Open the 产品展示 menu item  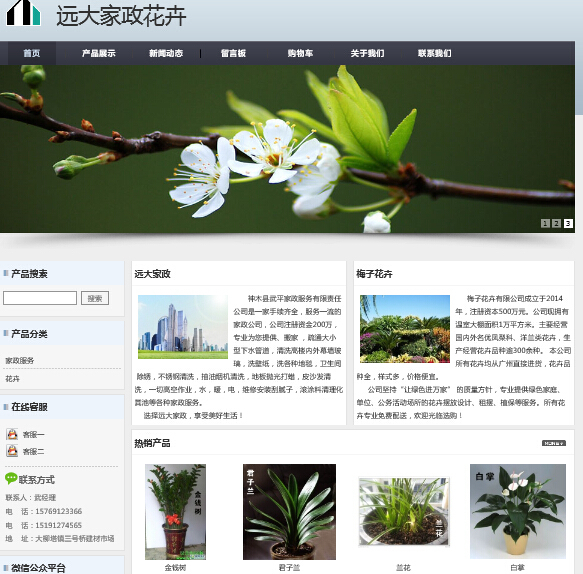(x=99, y=53)
